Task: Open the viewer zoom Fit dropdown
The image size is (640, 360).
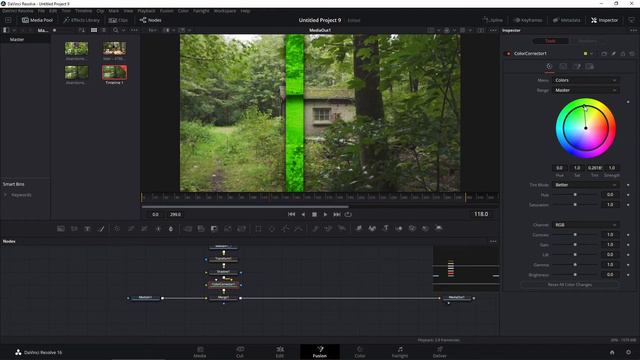Action: pos(154,30)
